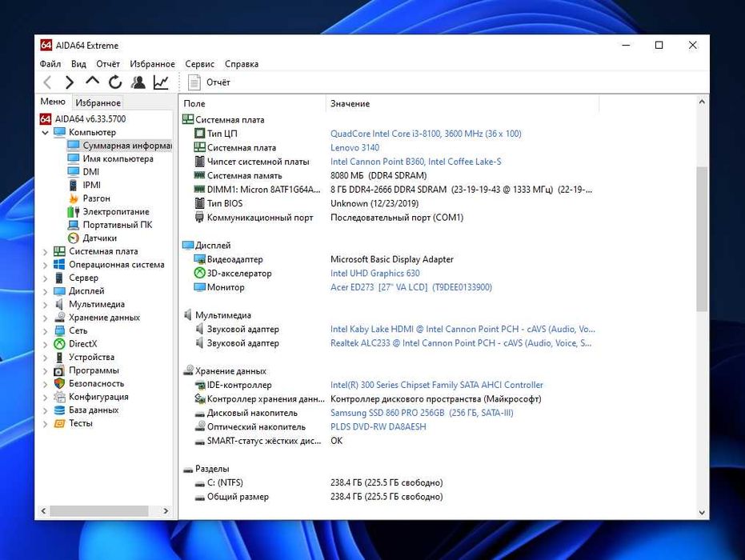The image size is (745, 560).
Task: Click the Back navigation arrow in toolbar
Action: [47, 82]
